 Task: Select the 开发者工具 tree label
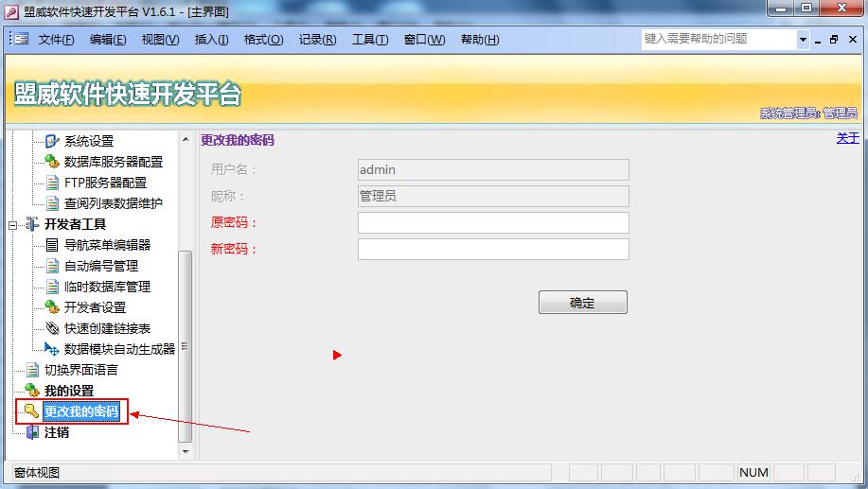[x=75, y=224]
